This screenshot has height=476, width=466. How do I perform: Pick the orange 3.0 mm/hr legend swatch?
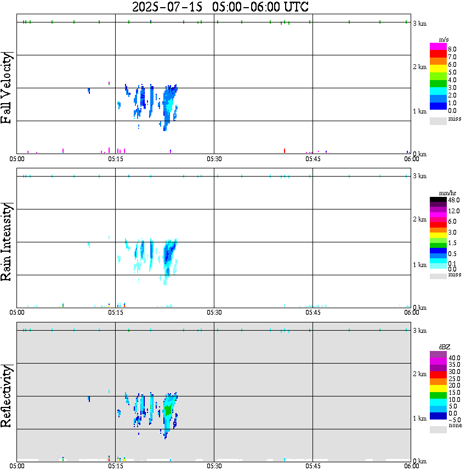tap(438, 230)
